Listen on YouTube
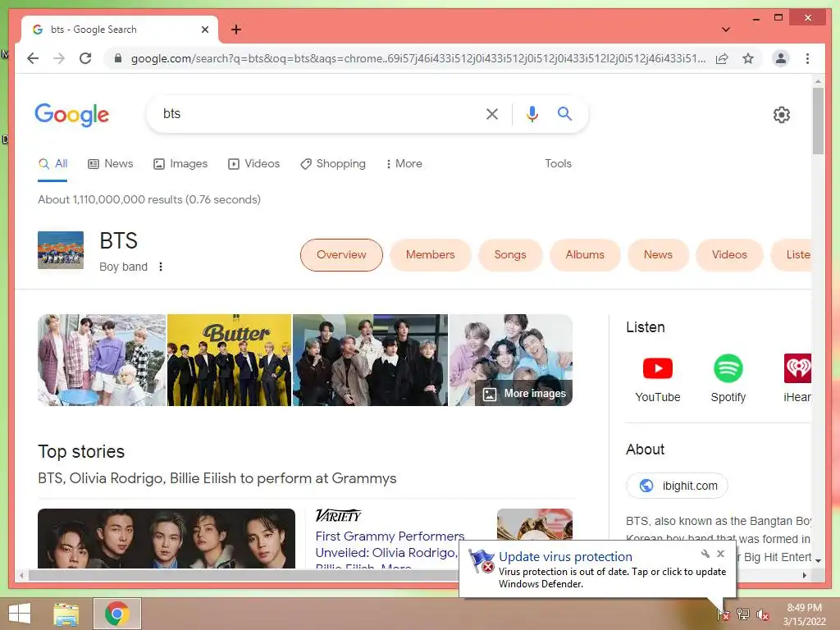The image size is (840, 630). coord(657,379)
